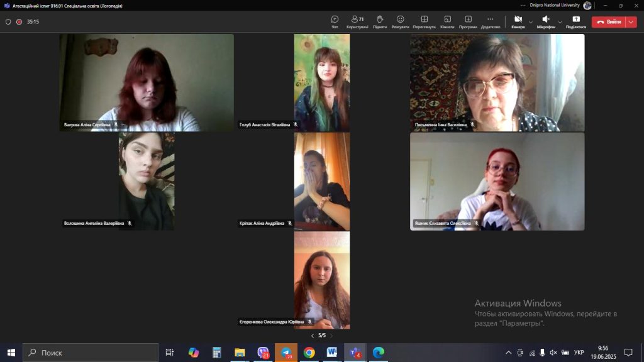
Task: Open the title bar three-dots settings menu
Action: click(x=523, y=5)
